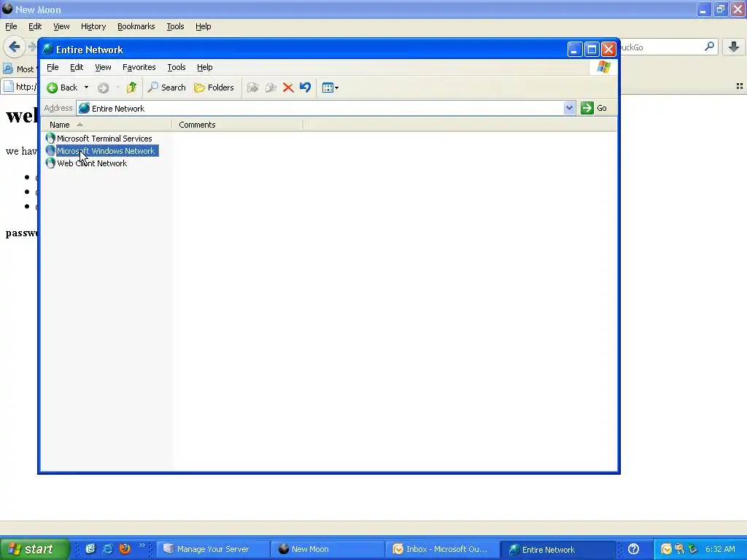
Task: Go up one level with Up folder icon
Action: [131, 87]
